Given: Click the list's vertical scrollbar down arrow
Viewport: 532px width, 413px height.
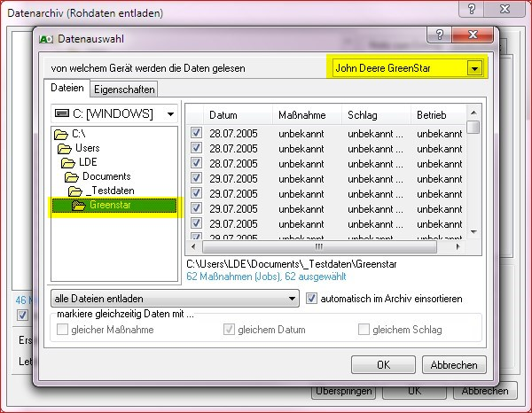Looking at the screenshot, I should [473, 232].
